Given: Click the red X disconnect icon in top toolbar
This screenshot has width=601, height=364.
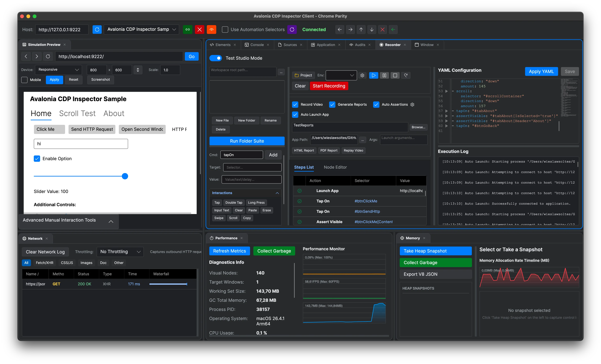Looking at the screenshot, I should coord(199,30).
